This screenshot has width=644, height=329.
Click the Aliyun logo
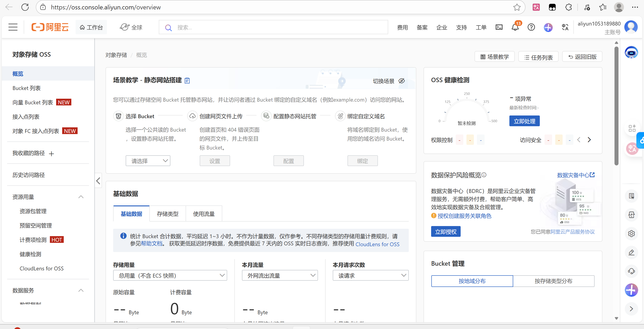50,27
